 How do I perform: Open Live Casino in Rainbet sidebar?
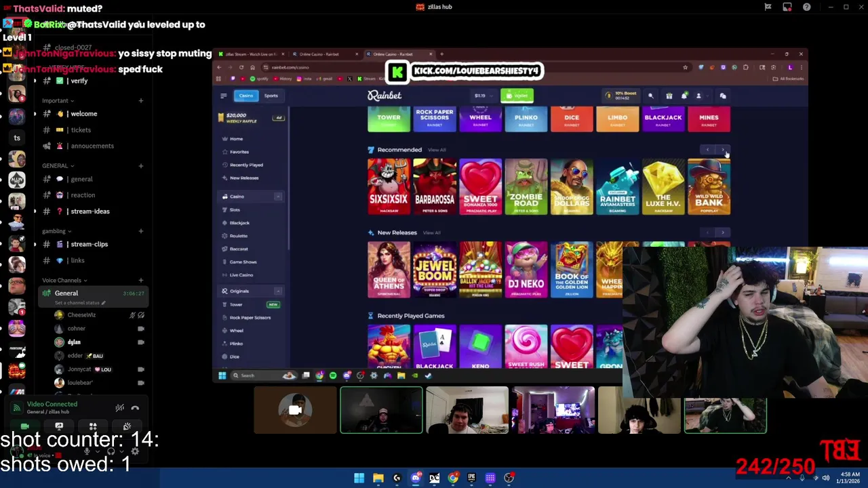click(x=241, y=275)
